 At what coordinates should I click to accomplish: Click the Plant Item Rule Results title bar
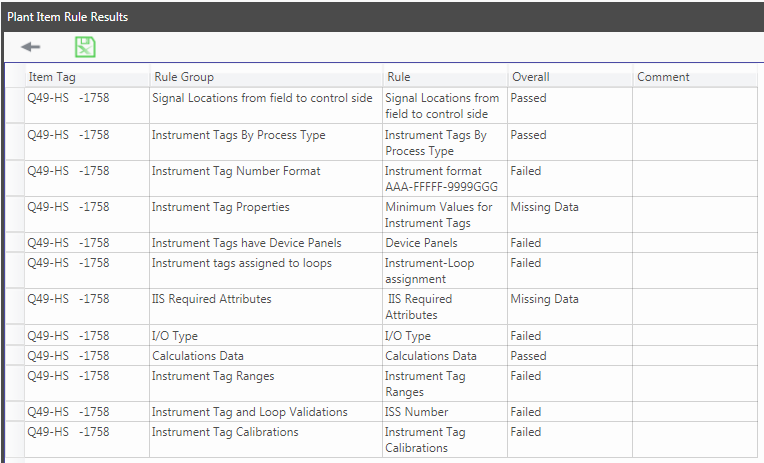[68, 17]
